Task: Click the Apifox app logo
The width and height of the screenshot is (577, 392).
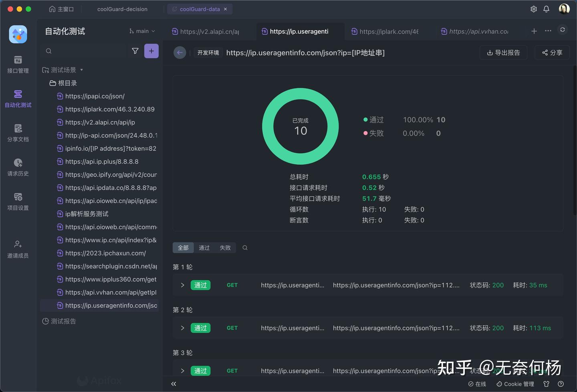Action: tap(18, 34)
